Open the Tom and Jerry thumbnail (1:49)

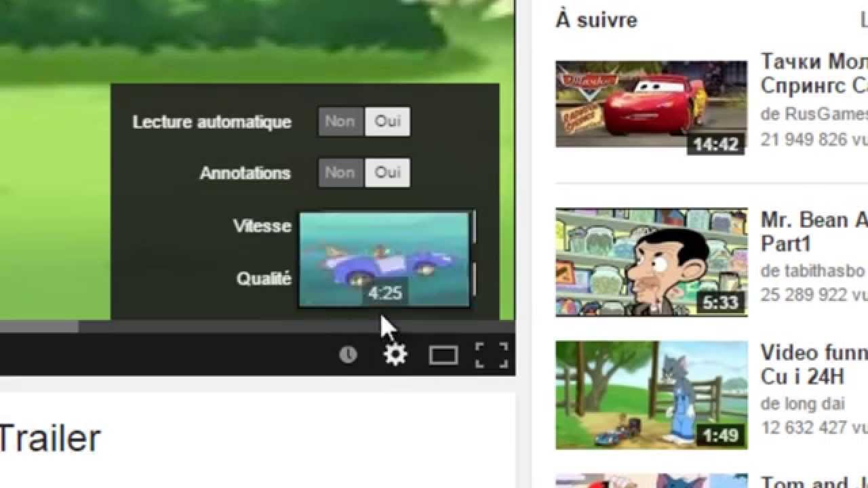click(x=651, y=394)
